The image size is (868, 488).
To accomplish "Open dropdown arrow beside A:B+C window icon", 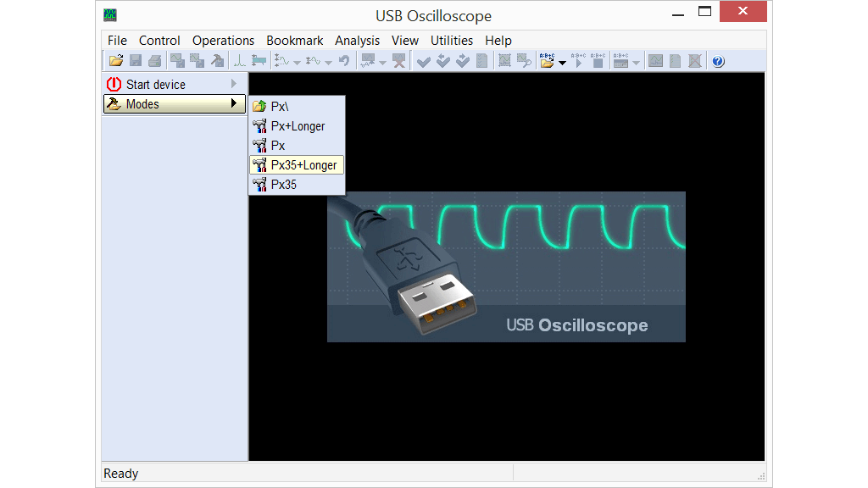I will 636,63.
